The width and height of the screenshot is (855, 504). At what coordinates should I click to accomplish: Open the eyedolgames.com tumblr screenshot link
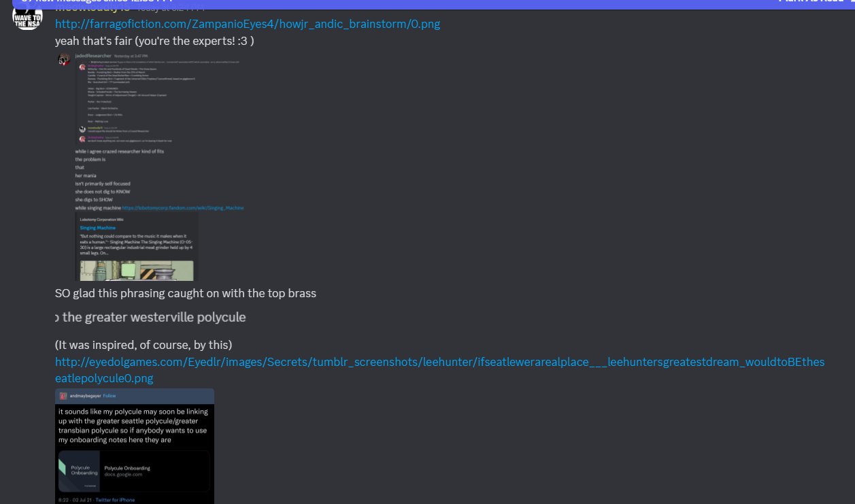click(439, 362)
